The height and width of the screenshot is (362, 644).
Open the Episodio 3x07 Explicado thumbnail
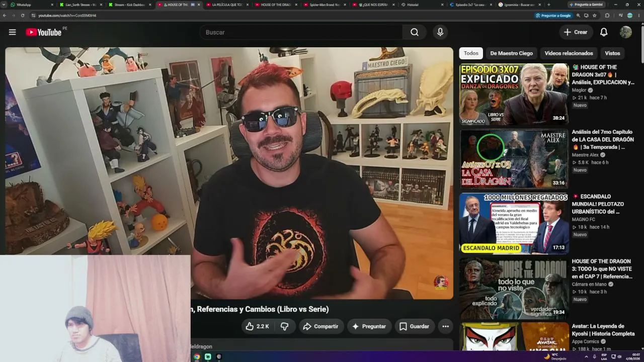point(514,94)
